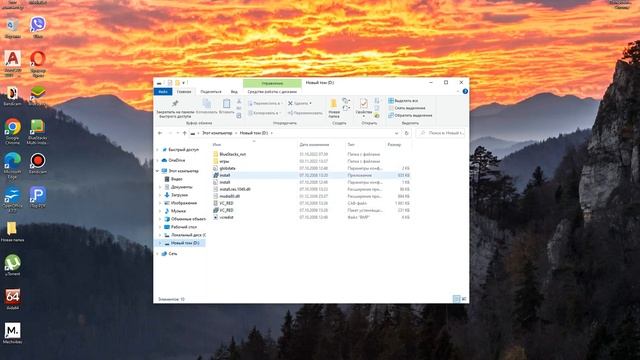The height and width of the screenshot is (360, 640).
Task: Open Viber shortcut on the desktop
Action: tap(38, 27)
